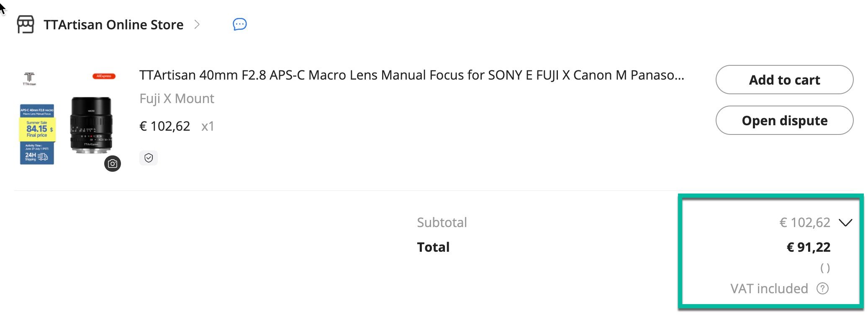The image size is (868, 315).
Task: Click the Summer Sale 84.15 price tag
Action: pos(37,129)
